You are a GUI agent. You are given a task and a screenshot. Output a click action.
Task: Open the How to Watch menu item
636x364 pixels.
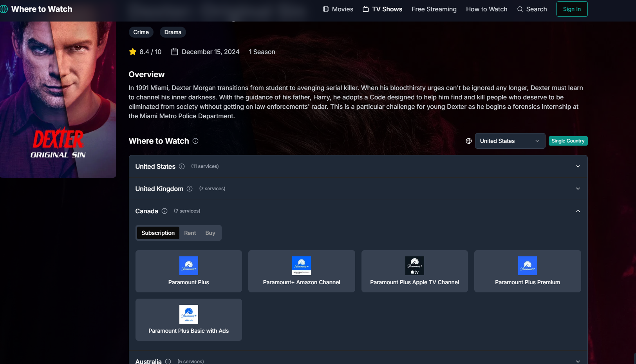coord(486,9)
